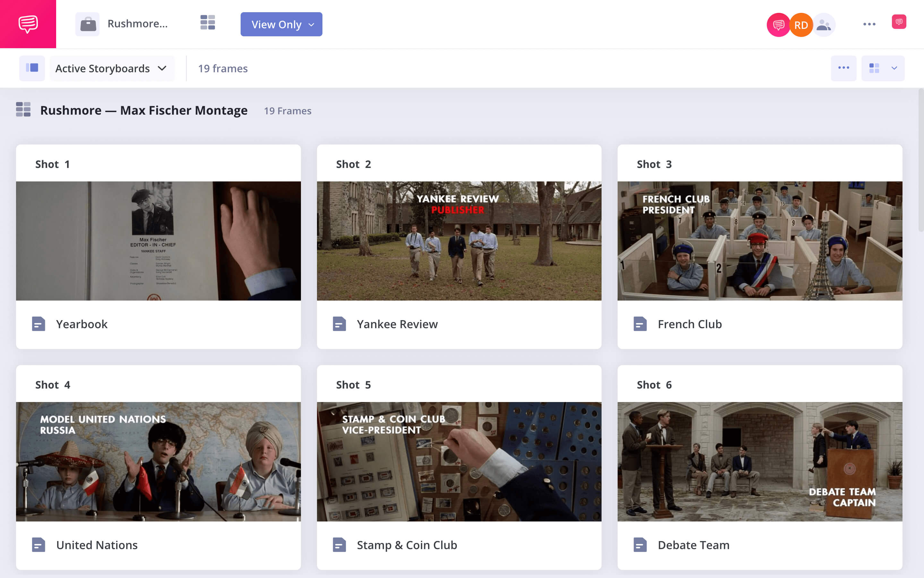The width and height of the screenshot is (924, 578).
Task: Select the Shot 3 header
Action: click(x=654, y=164)
